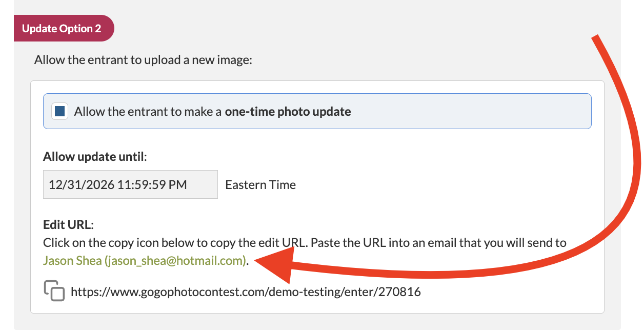644x333 pixels.
Task: Click the Edit URL heading
Action: coord(69,225)
